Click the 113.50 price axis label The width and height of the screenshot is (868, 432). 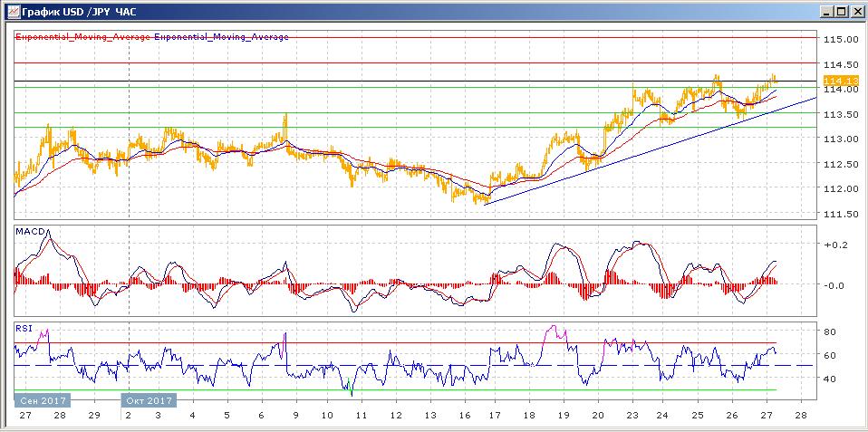pos(840,114)
